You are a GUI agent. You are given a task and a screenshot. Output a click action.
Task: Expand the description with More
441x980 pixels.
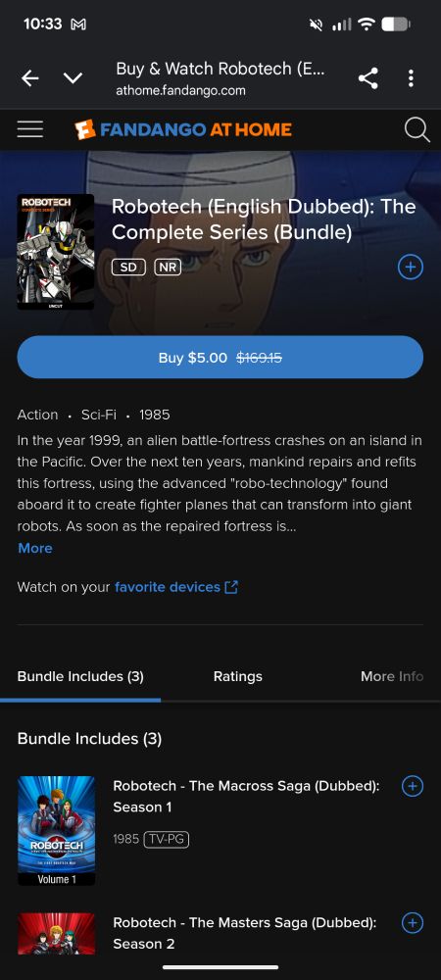(35, 548)
